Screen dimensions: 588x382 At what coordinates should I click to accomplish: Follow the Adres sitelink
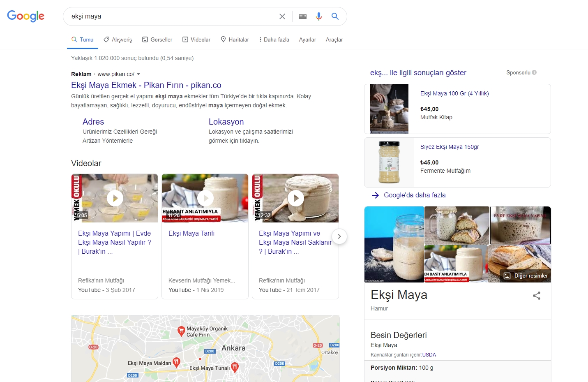[x=93, y=122]
